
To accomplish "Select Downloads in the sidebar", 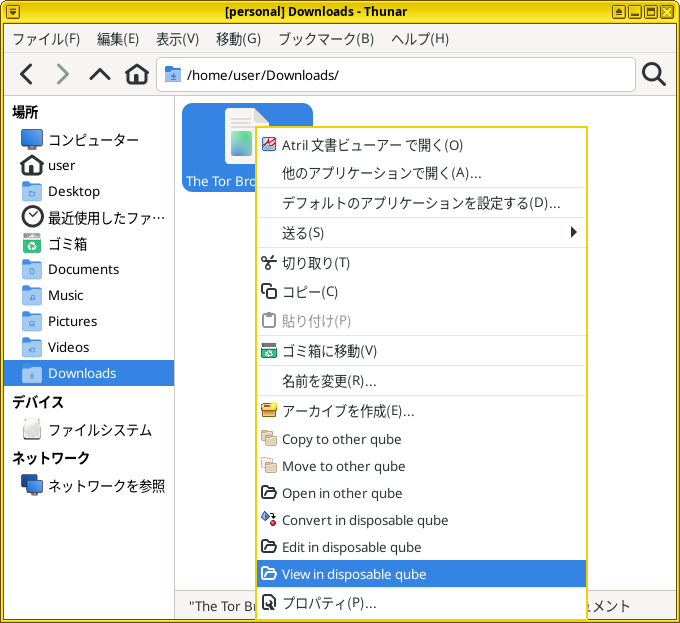I will (x=89, y=373).
